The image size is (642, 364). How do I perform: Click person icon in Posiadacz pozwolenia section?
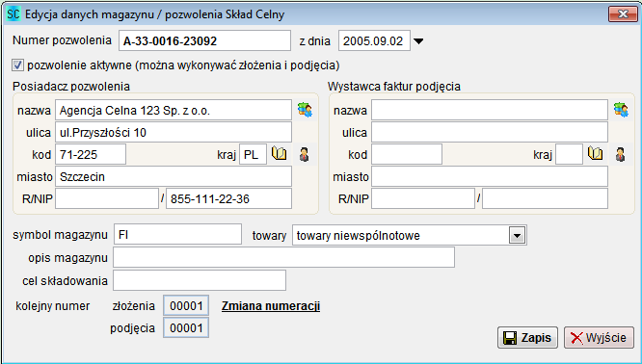[305, 155]
